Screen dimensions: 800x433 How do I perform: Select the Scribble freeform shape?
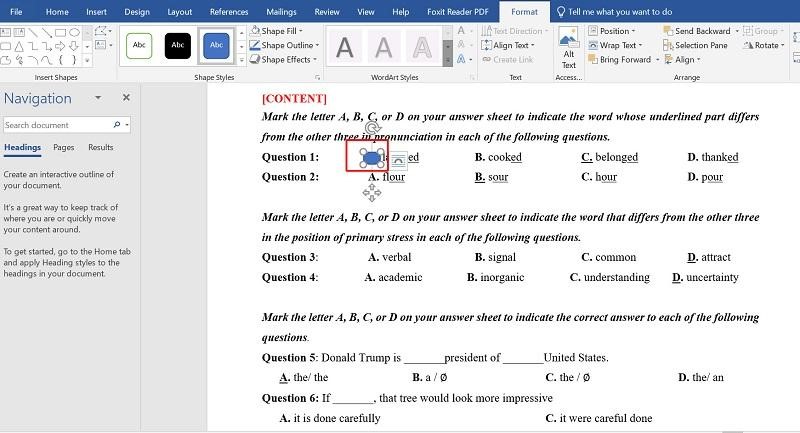click(19, 60)
